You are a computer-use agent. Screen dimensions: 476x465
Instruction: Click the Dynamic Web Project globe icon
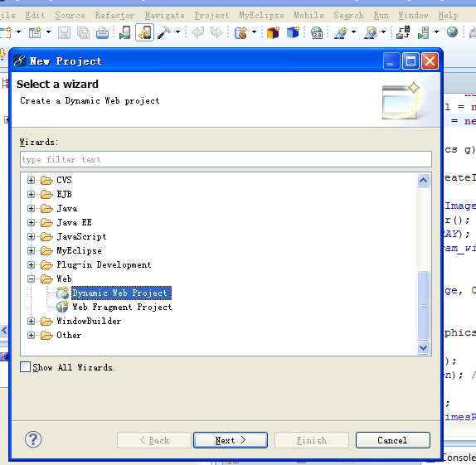click(63, 293)
